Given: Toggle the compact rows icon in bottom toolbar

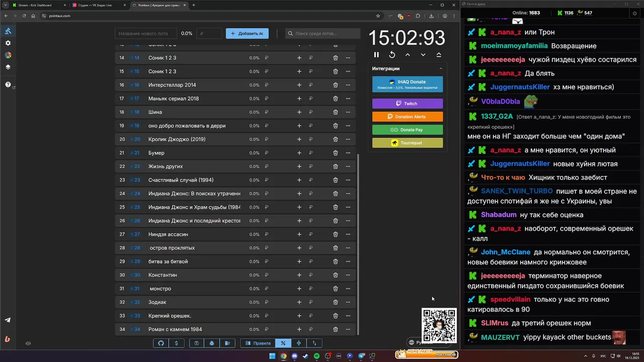Looking at the screenshot, I should point(299,343).
